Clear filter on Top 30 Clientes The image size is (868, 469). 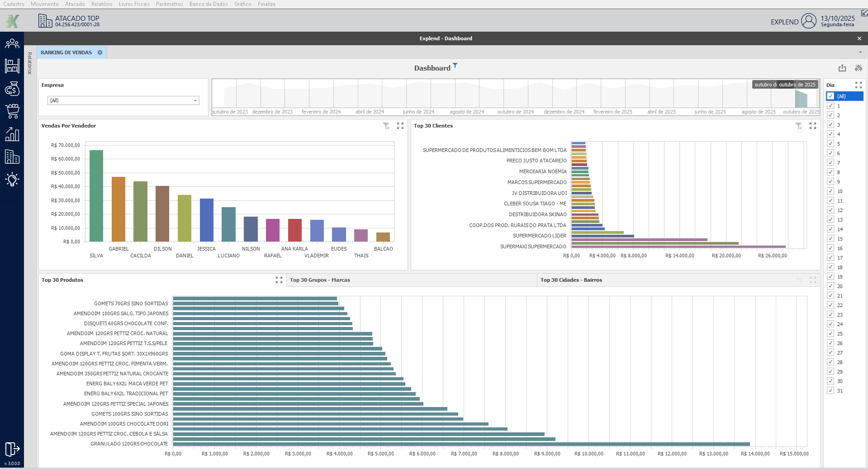[799, 126]
